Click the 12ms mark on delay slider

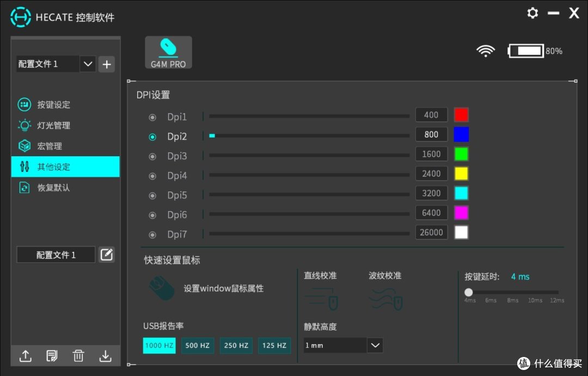(557, 300)
